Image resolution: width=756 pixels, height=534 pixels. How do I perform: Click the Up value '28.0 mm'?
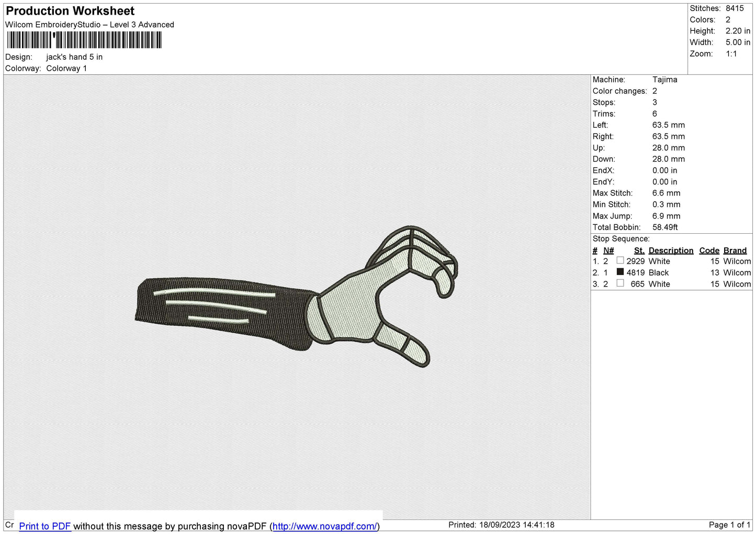(669, 148)
